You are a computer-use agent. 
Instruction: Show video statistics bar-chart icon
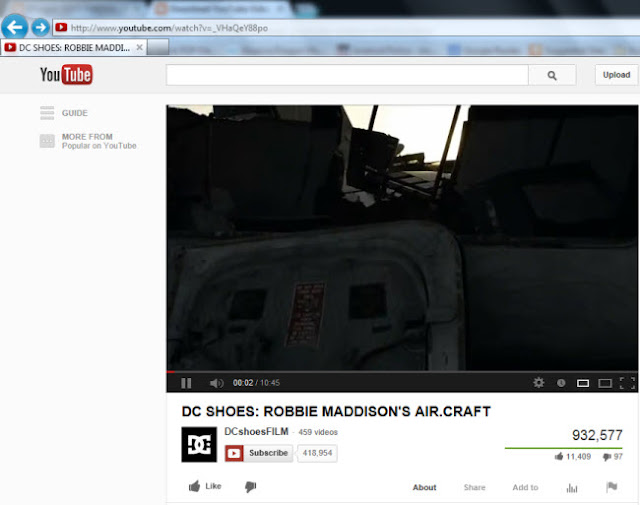point(572,487)
